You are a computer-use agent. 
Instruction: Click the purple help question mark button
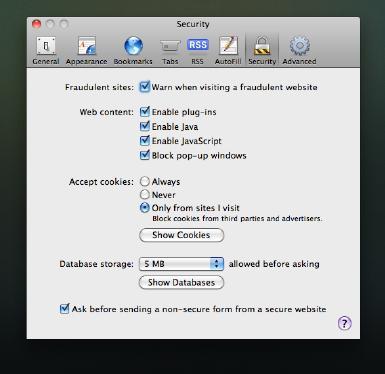tap(344, 323)
